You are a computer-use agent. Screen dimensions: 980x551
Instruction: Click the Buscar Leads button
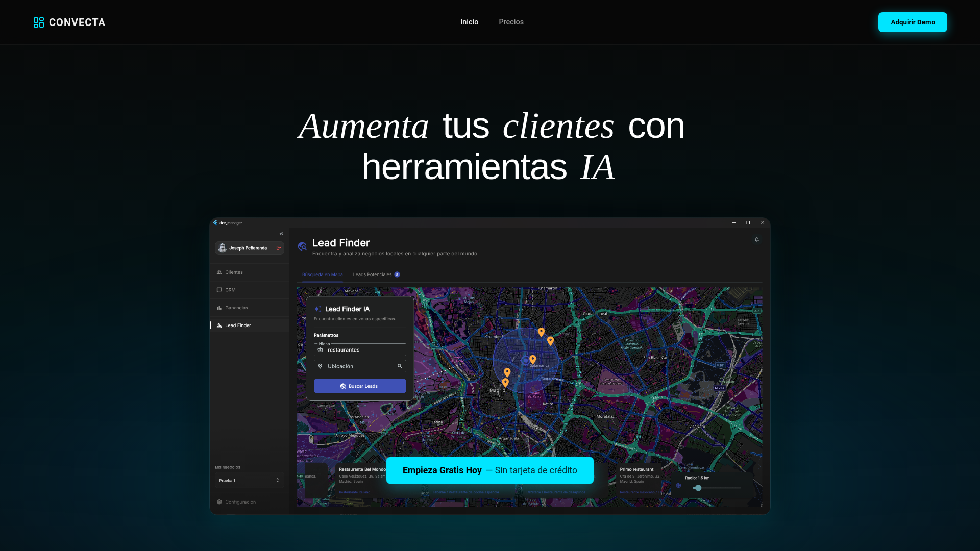360,386
